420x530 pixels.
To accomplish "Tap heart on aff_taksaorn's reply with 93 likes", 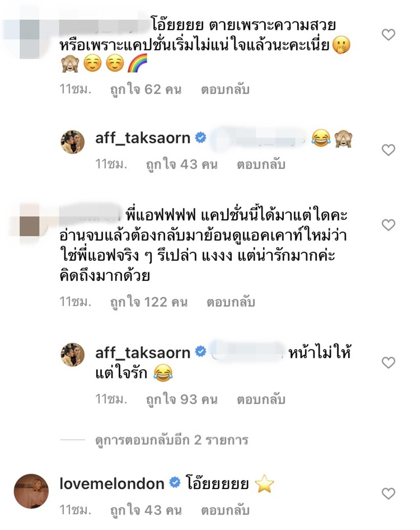I will tap(388, 362).
